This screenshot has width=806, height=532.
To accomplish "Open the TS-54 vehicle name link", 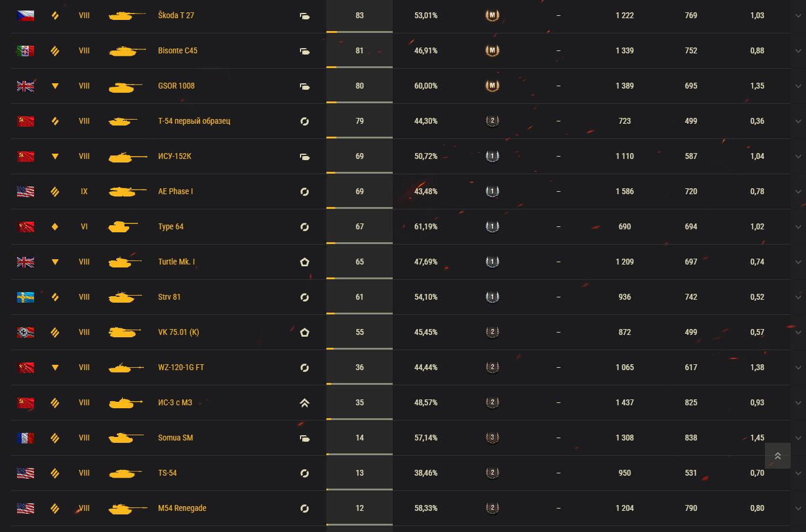I will tap(167, 473).
